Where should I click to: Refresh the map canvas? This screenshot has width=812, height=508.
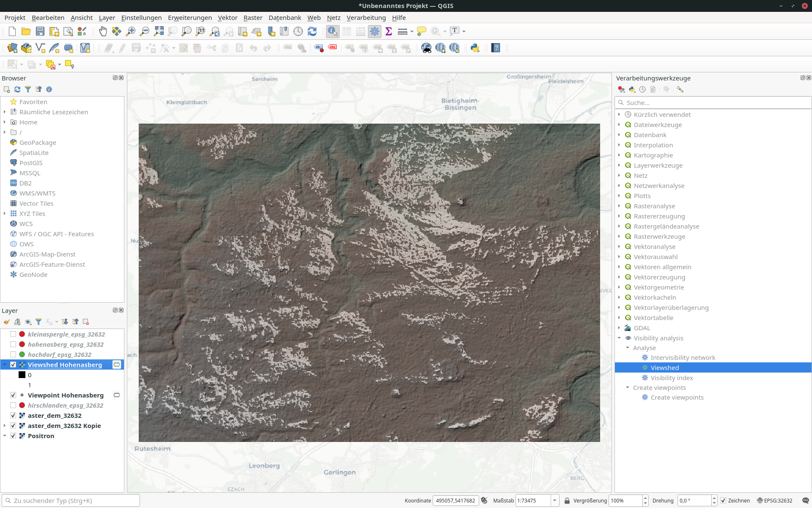click(x=312, y=31)
